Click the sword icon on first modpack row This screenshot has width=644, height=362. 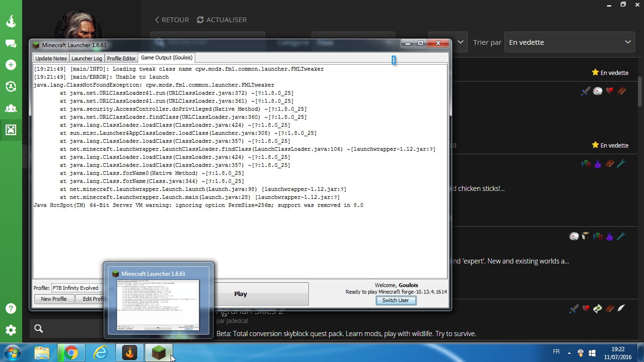(x=586, y=91)
